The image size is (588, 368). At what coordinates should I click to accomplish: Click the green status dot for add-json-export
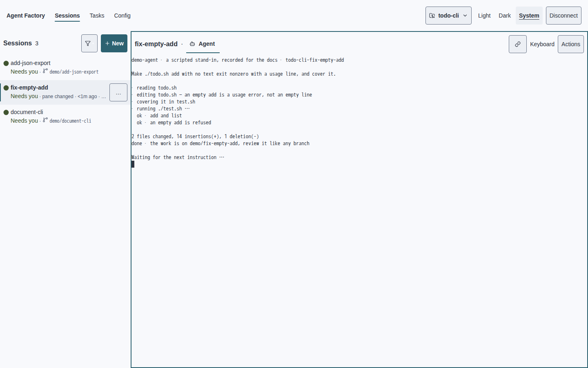6,63
